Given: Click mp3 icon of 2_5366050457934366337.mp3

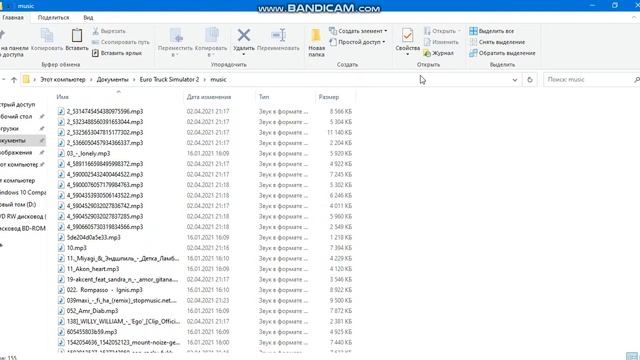Looking at the screenshot, I should [61, 143].
